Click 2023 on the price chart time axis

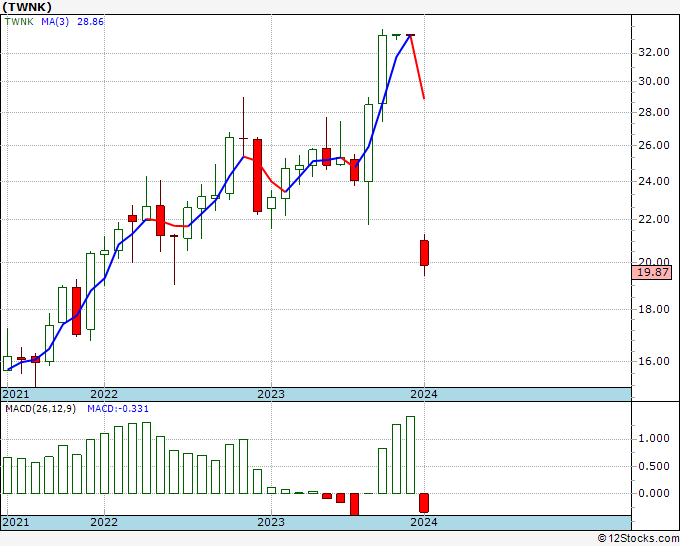pyautogui.click(x=271, y=394)
